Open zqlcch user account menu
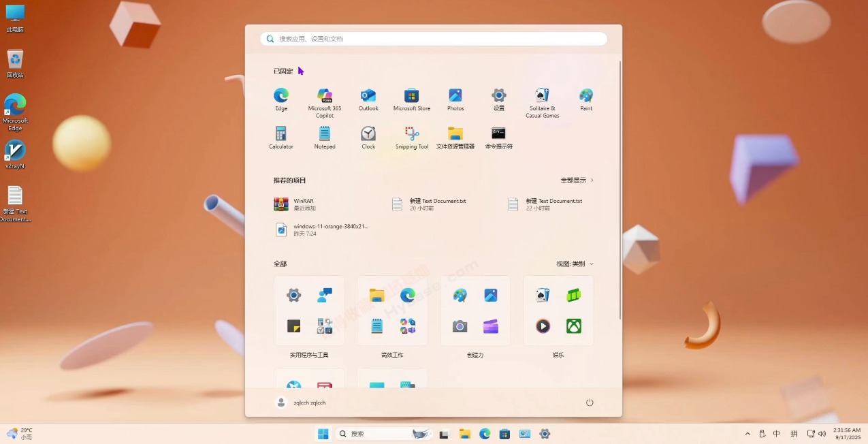This screenshot has width=868, height=444. click(x=301, y=402)
